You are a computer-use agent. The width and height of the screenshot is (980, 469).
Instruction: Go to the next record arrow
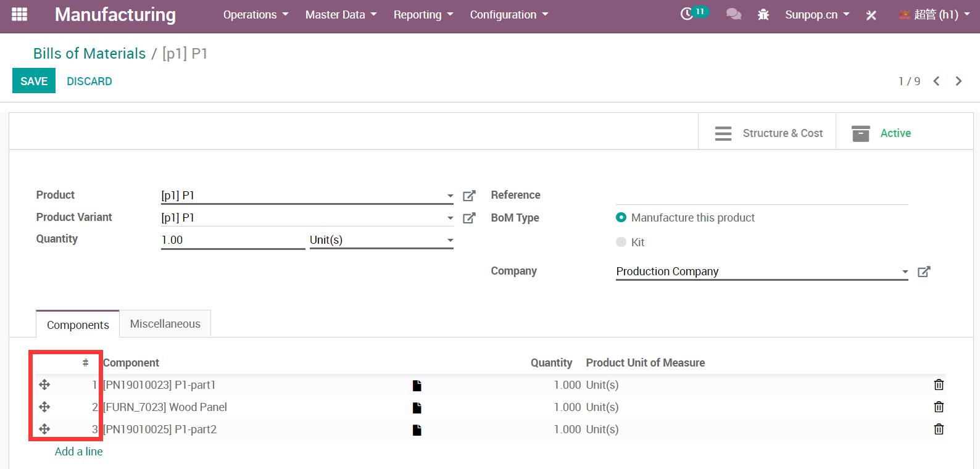958,81
